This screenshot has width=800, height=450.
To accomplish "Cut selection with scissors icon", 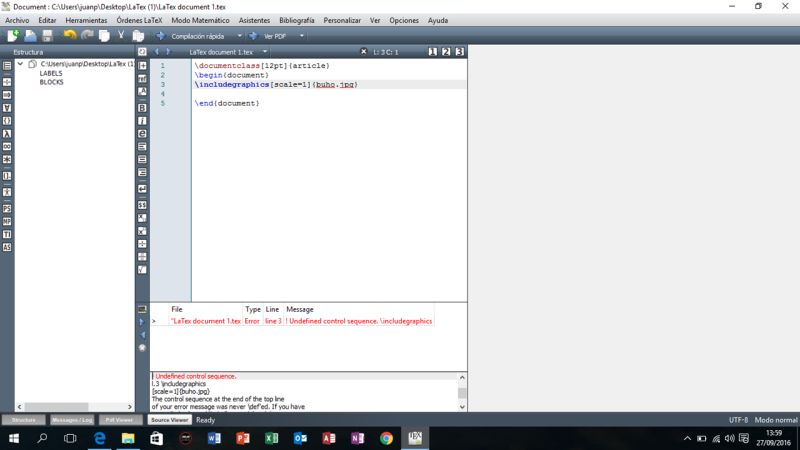I will [121, 36].
